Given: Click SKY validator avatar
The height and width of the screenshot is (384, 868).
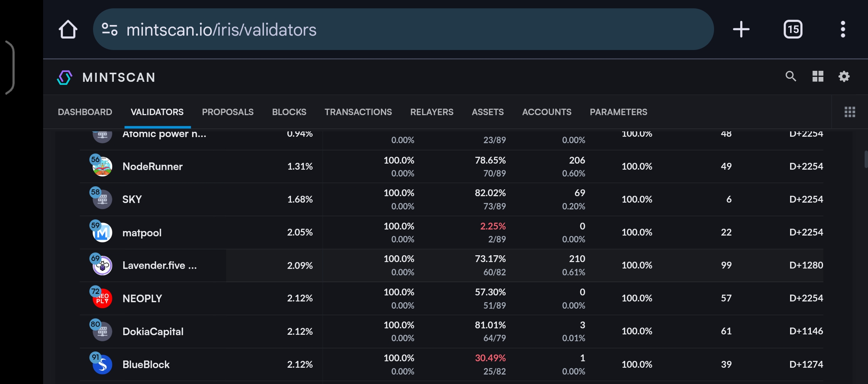Looking at the screenshot, I should [102, 199].
